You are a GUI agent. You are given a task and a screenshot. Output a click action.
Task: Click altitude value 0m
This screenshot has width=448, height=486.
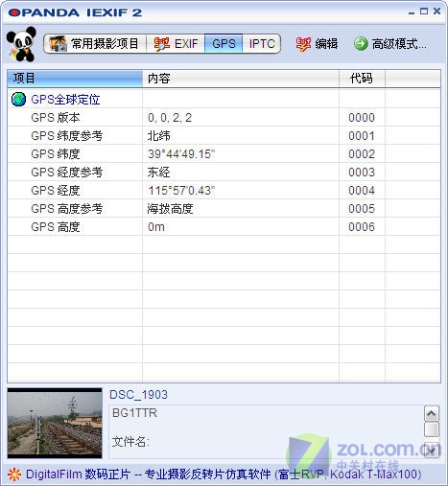pos(156,227)
